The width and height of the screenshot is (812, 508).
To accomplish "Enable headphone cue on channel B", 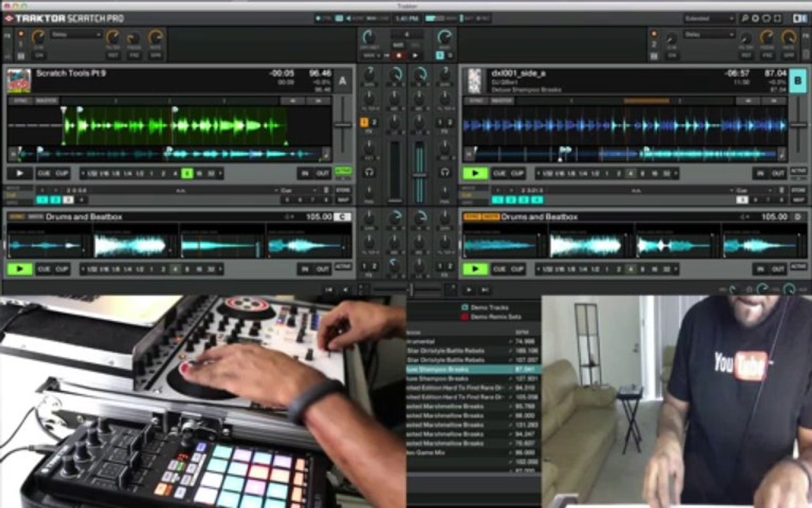I will (x=444, y=171).
